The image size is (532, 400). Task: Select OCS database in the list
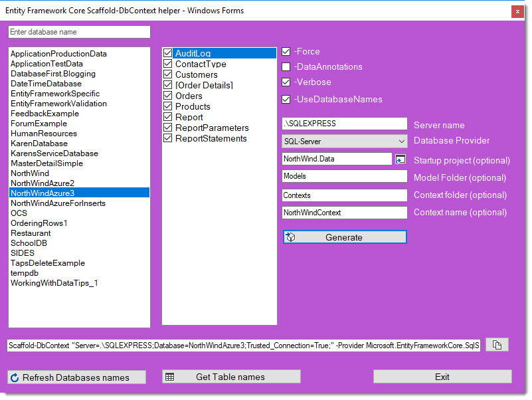79,213
